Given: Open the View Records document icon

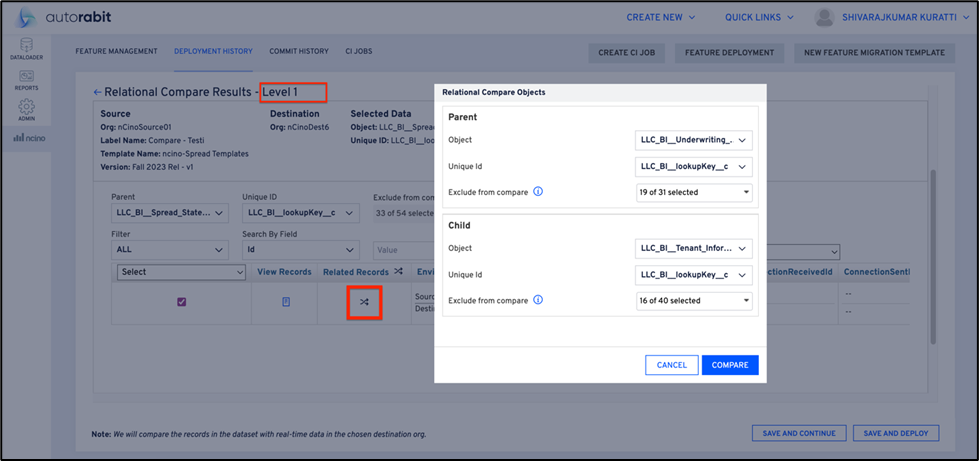Looking at the screenshot, I should click(286, 302).
